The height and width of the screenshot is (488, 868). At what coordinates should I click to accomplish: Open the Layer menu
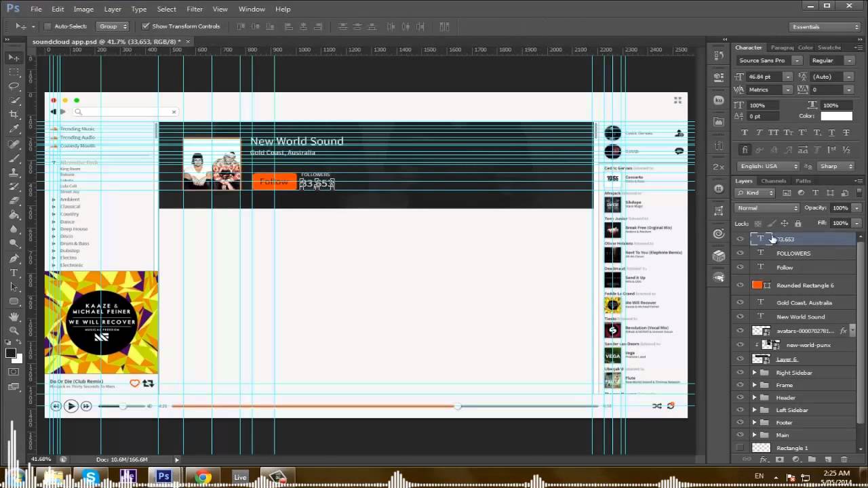click(x=113, y=9)
